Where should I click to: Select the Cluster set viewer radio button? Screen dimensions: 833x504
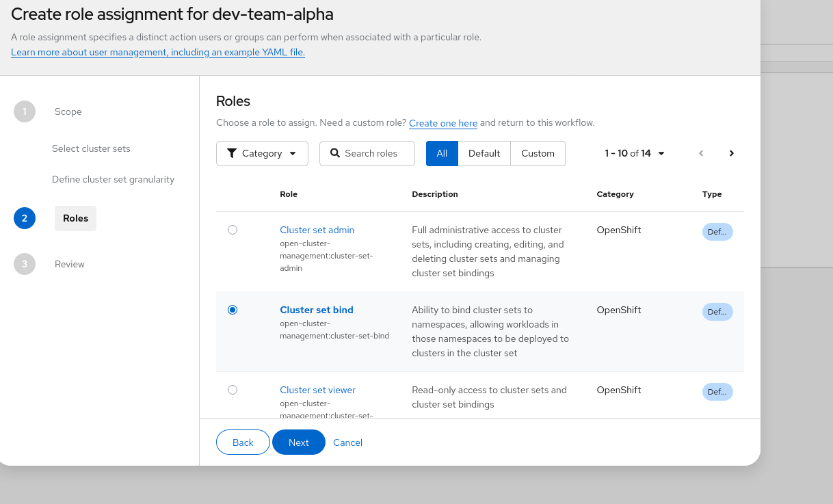233,390
